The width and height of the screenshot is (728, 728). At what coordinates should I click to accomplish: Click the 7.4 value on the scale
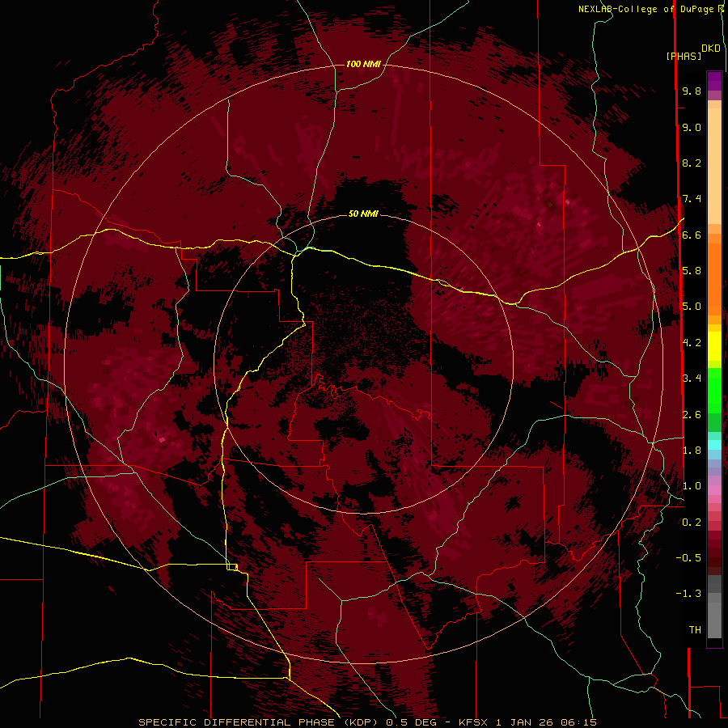click(692, 199)
